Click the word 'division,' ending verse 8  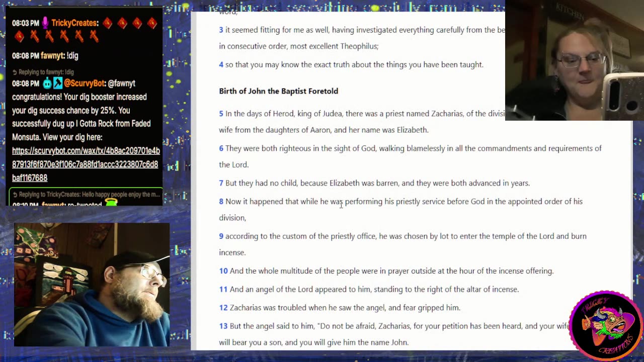point(232,218)
